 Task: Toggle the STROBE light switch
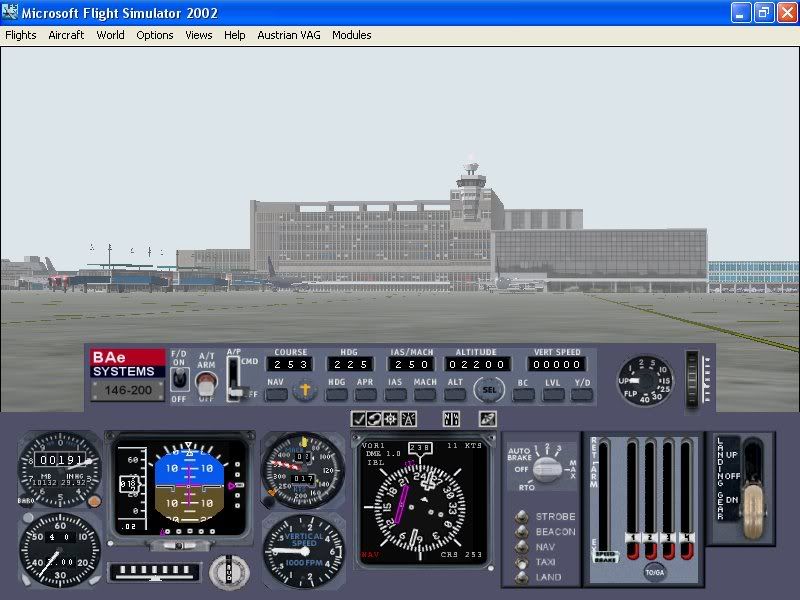pyautogui.click(x=525, y=516)
